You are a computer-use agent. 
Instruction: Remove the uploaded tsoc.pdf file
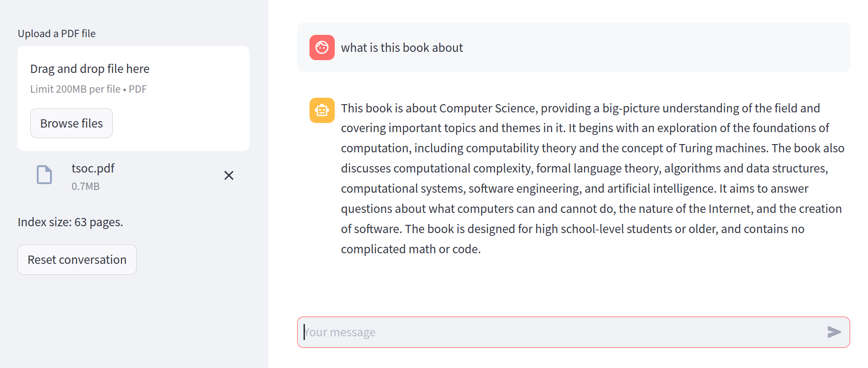coord(229,175)
